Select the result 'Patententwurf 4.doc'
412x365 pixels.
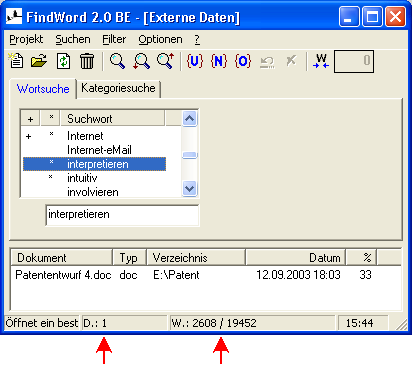tap(63, 275)
